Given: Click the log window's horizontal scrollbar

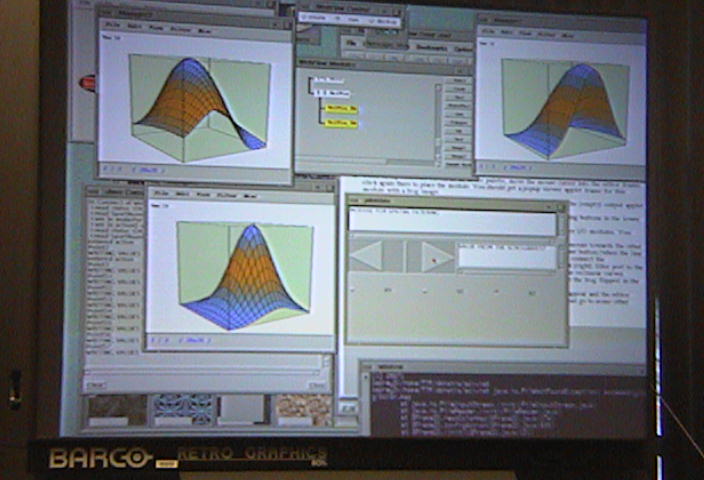Looking at the screenshot, I should click(x=203, y=372).
